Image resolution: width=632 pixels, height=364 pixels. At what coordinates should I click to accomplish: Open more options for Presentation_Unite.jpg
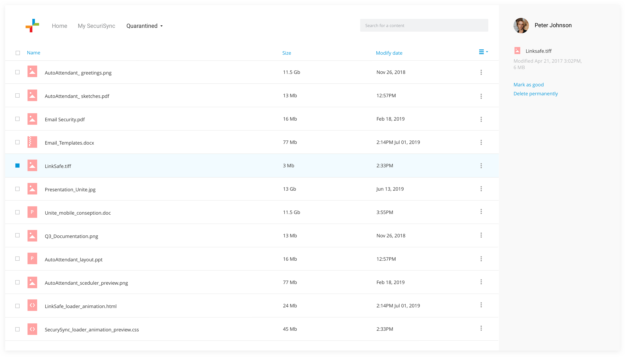[481, 189]
